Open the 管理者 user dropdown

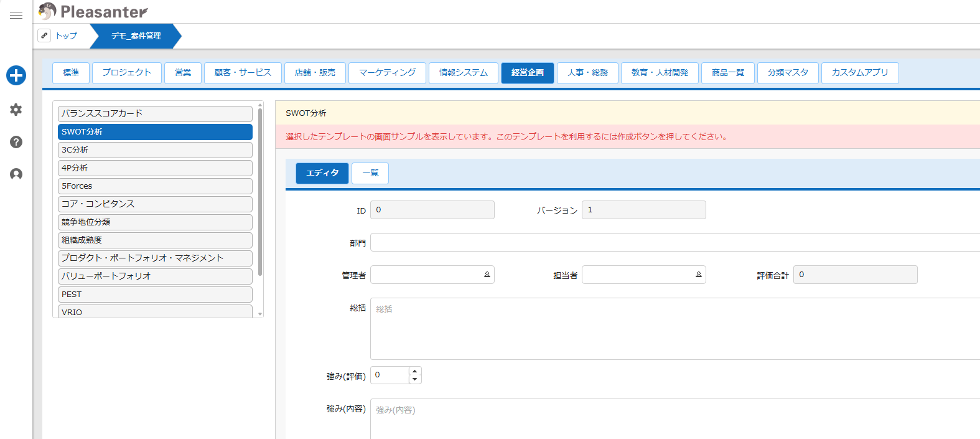487,275
